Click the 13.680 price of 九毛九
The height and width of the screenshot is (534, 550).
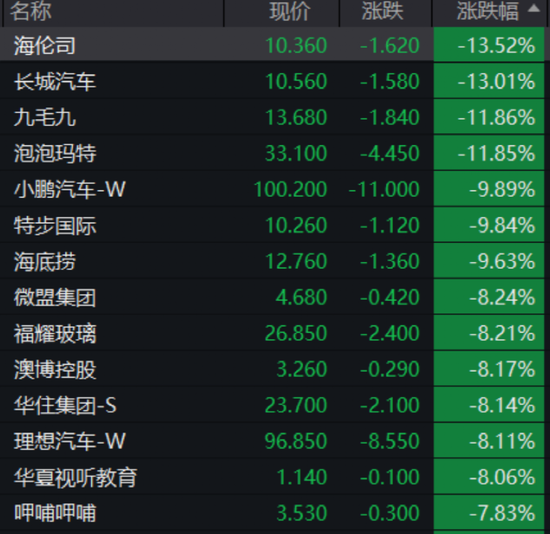coord(296,117)
